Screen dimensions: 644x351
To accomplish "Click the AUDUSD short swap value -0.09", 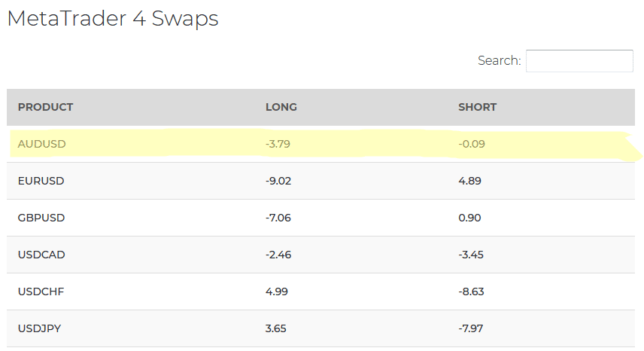I will 472,144.
